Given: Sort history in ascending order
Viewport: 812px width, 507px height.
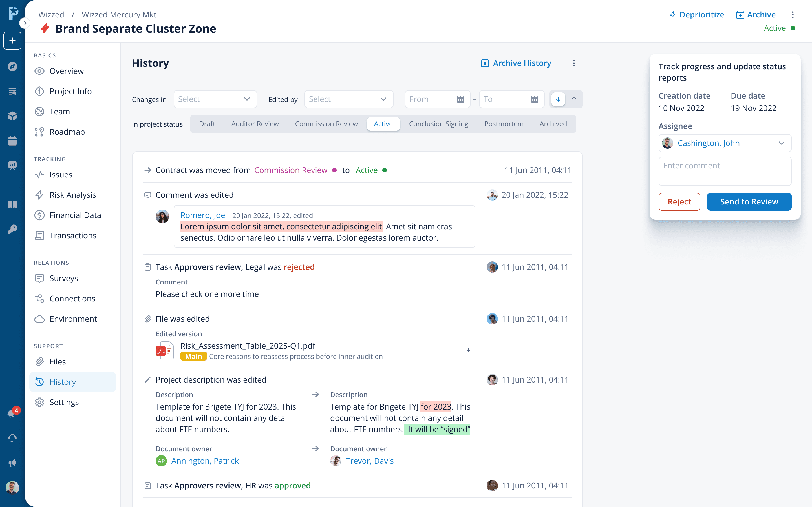Looking at the screenshot, I should pyautogui.click(x=574, y=99).
